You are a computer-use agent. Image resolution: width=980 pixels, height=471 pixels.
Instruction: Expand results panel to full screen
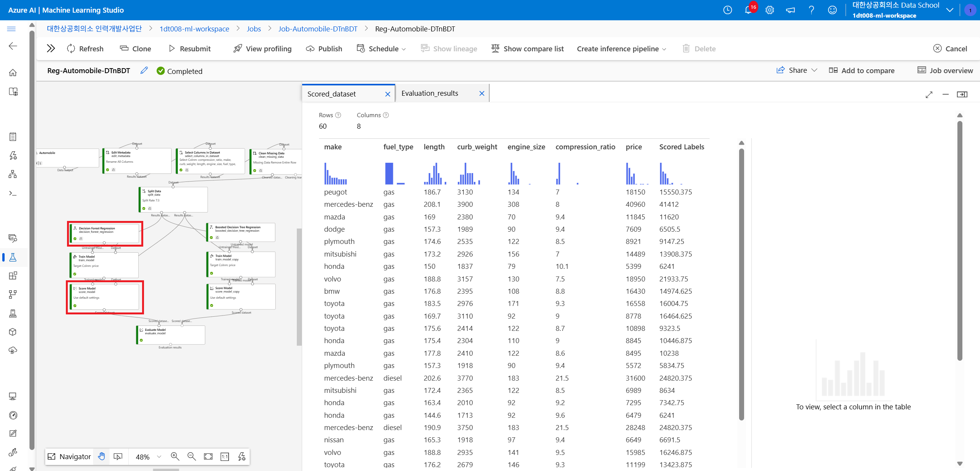click(929, 94)
